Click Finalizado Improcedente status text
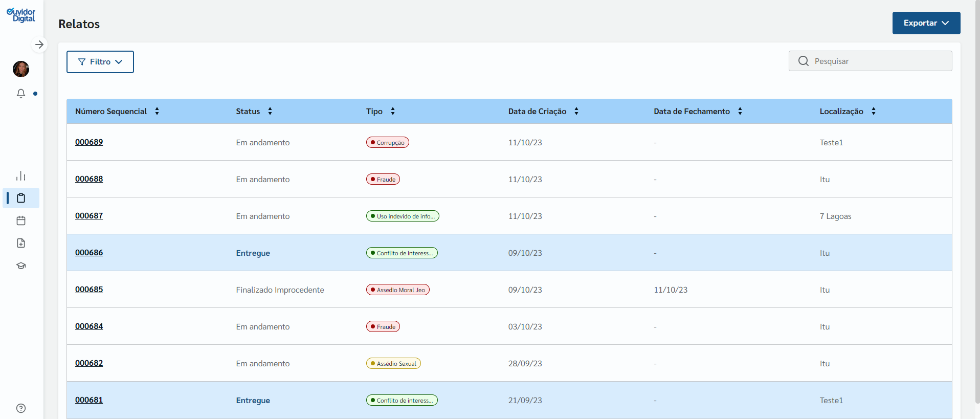The width and height of the screenshot is (980, 419). [x=280, y=290]
